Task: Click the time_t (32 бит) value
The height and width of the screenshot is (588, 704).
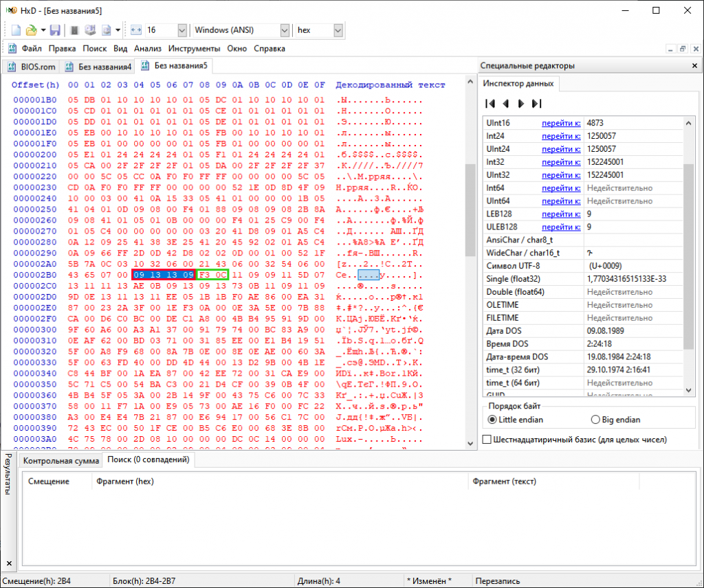Action: coord(619,370)
